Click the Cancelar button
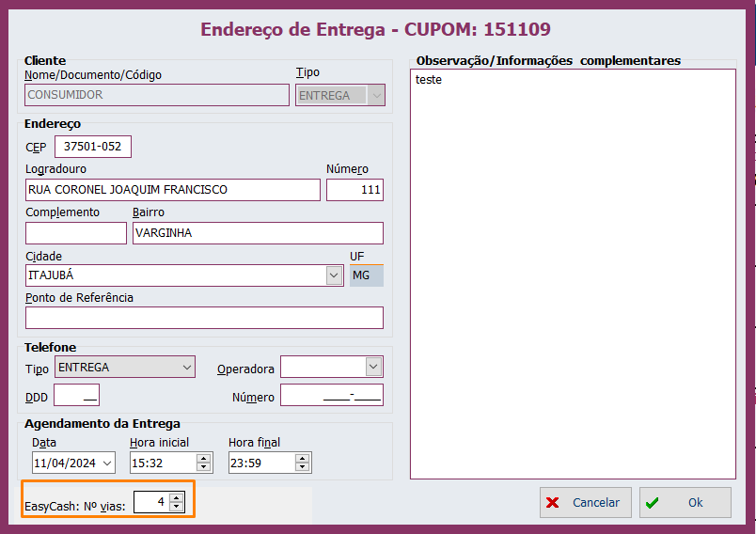This screenshot has height=534, width=756. click(x=585, y=502)
